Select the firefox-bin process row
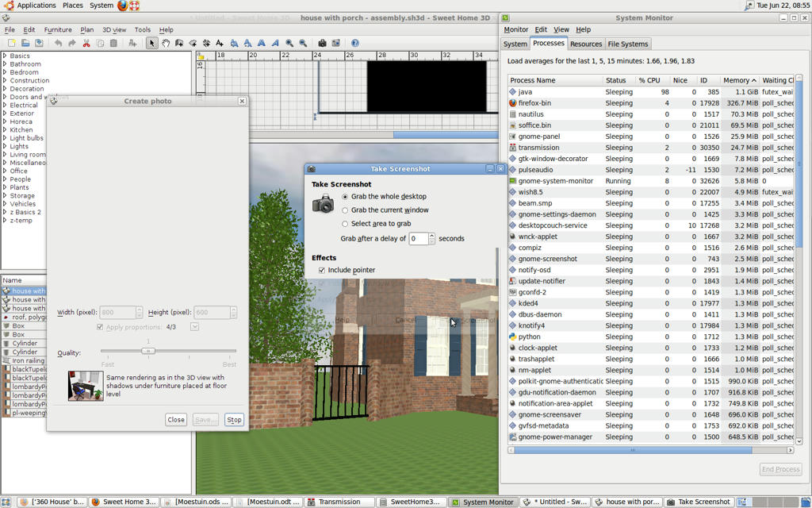Image resolution: width=812 pixels, height=508 pixels. pos(651,103)
